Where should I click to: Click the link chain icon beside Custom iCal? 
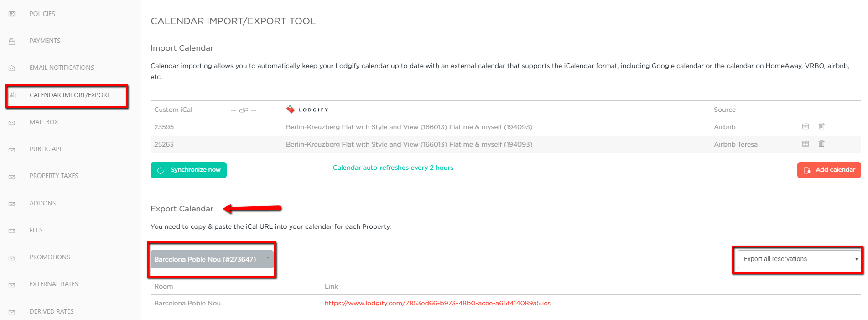[x=244, y=110]
